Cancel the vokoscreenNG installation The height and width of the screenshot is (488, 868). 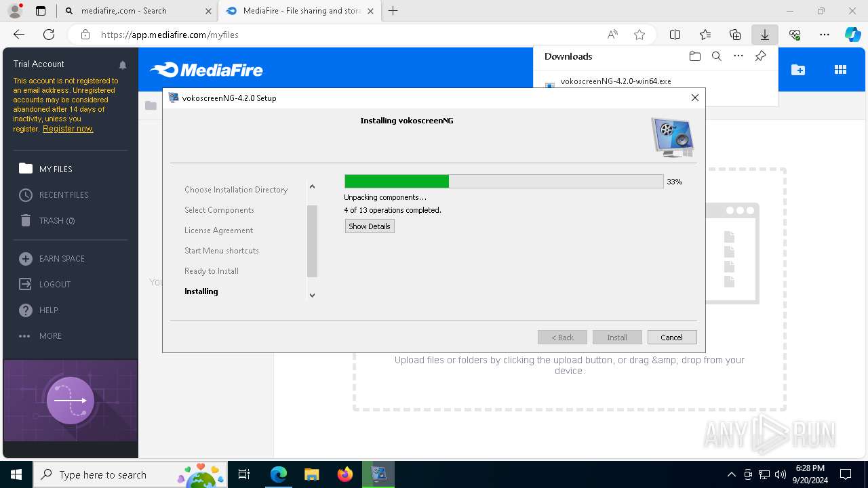[x=671, y=337]
